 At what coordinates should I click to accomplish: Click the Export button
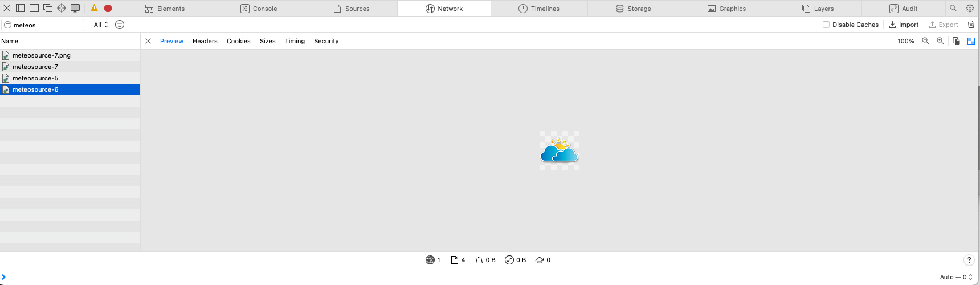[x=943, y=25]
